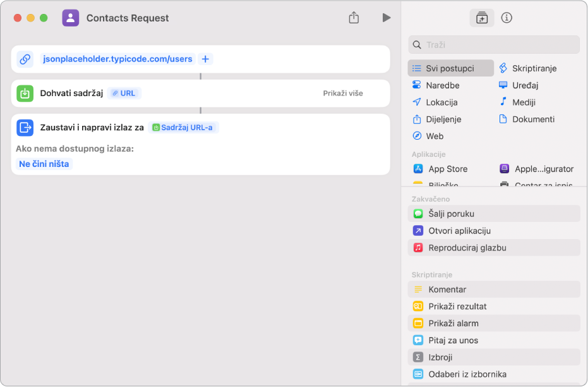Add the Odaberi iz izbornika action

click(x=494, y=374)
